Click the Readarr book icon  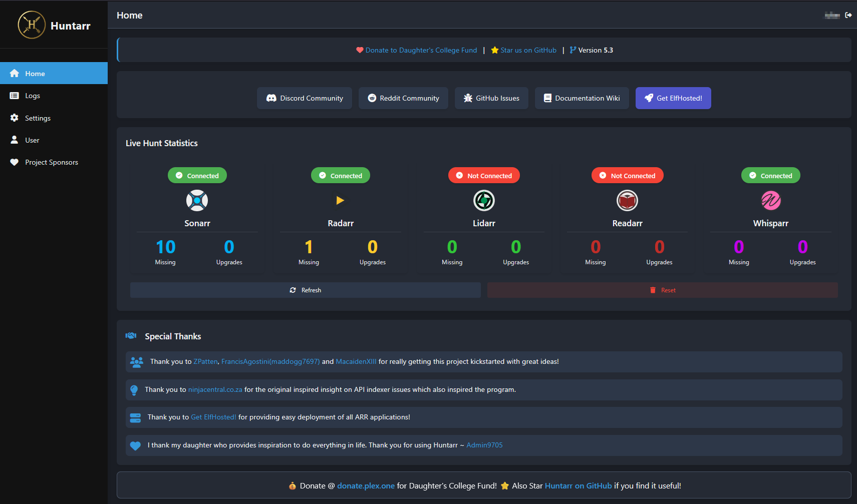click(x=627, y=200)
